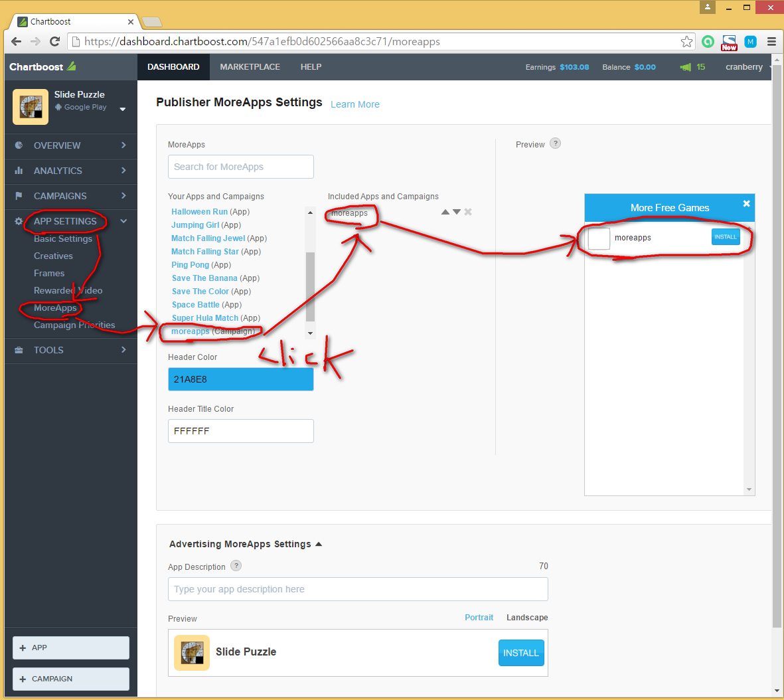Close the More Free Games preview
The height and width of the screenshot is (700, 784).
coord(747,204)
